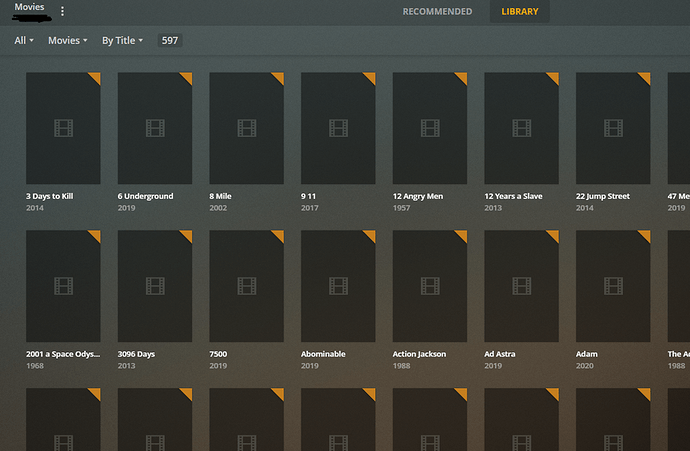Open the By Title sort dropdown
The width and height of the screenshot is (690, 451).
[x=123, y=40]
